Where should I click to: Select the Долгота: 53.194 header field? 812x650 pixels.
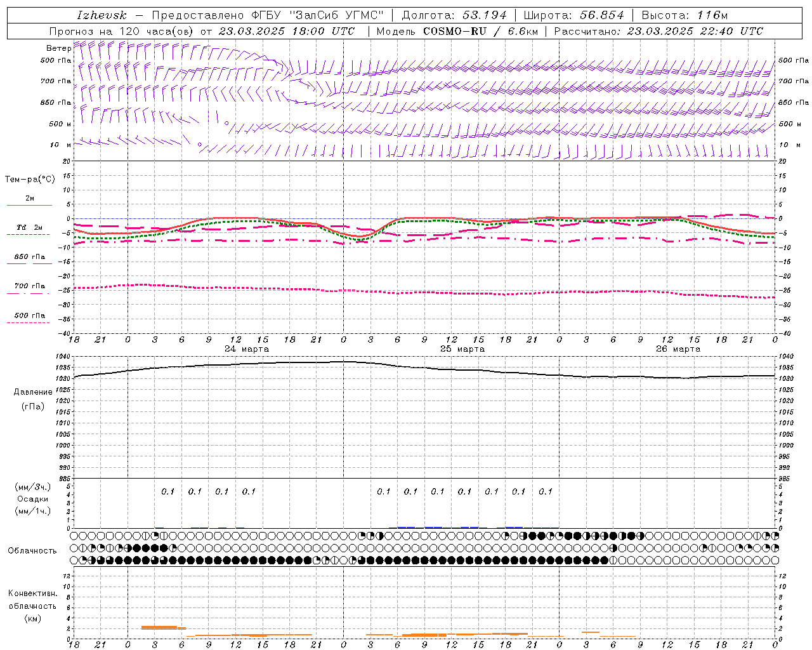tap(454, 15)
